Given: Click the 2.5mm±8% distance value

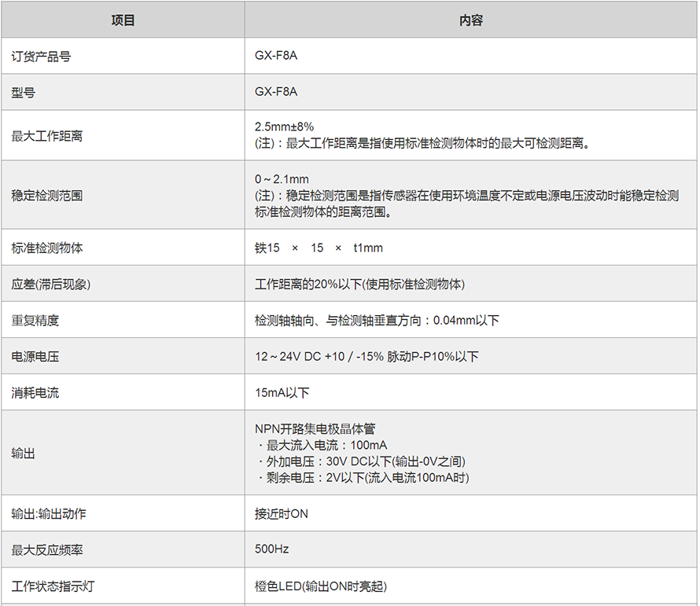Looking at the screenshot, I should tap(285, 127).
